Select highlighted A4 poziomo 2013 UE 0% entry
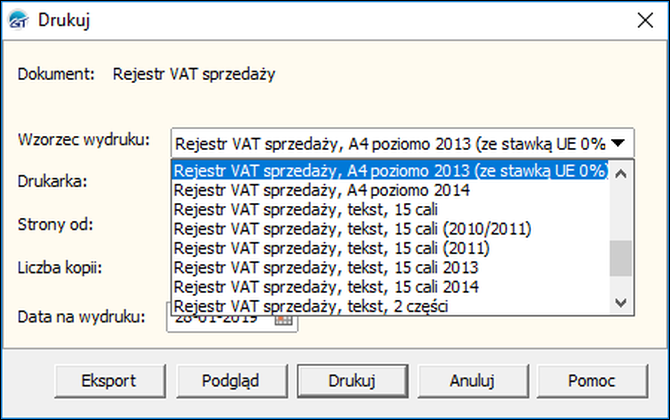This screenshot has height=420, width=670. coord(391,170)
